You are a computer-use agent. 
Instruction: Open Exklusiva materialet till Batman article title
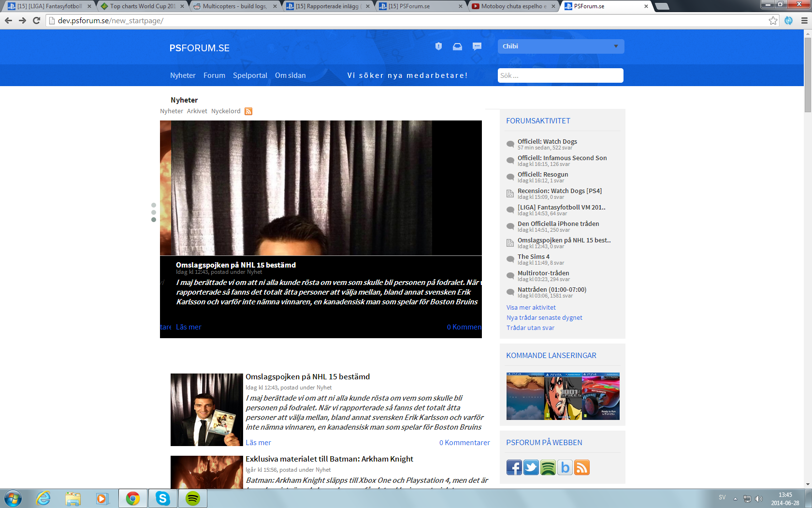329,459
